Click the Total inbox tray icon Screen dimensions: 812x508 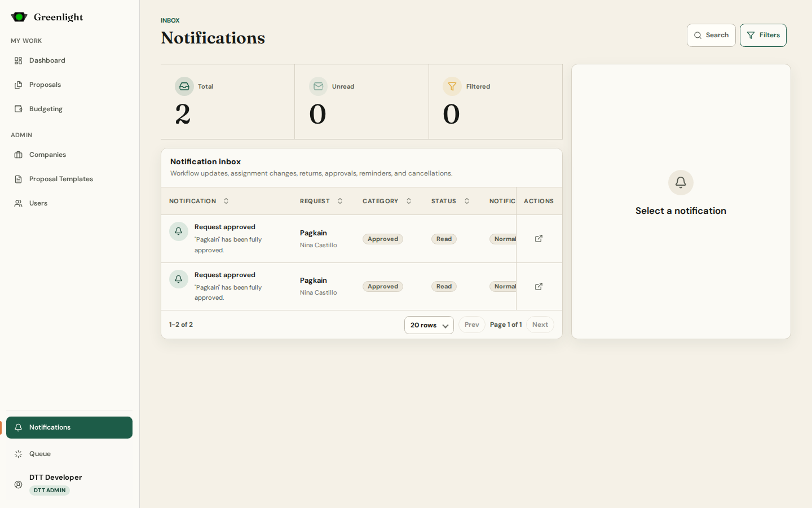pos(184,86)
